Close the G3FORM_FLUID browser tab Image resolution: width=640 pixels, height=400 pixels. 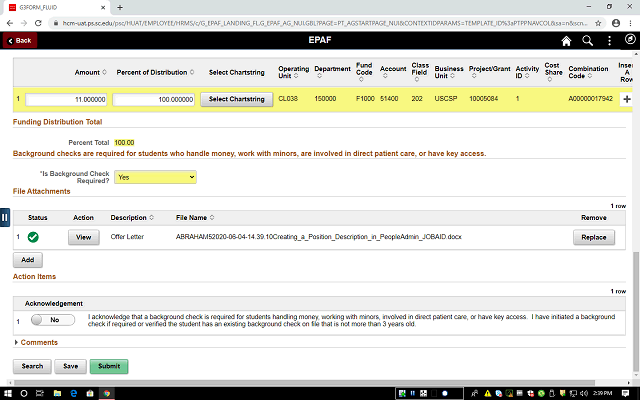(x=103, y=7)
